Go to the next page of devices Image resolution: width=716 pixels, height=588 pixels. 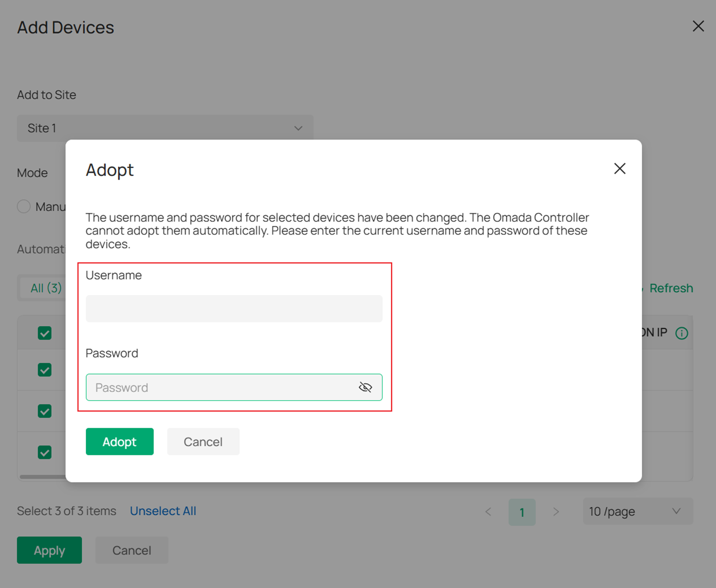point(556,512)
